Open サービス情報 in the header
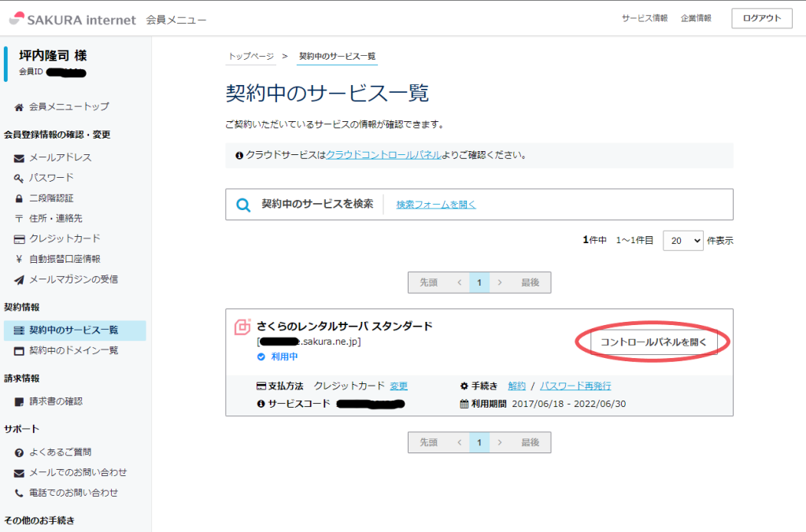The height and width of the screenshot is (532, 806). [645, 18]
